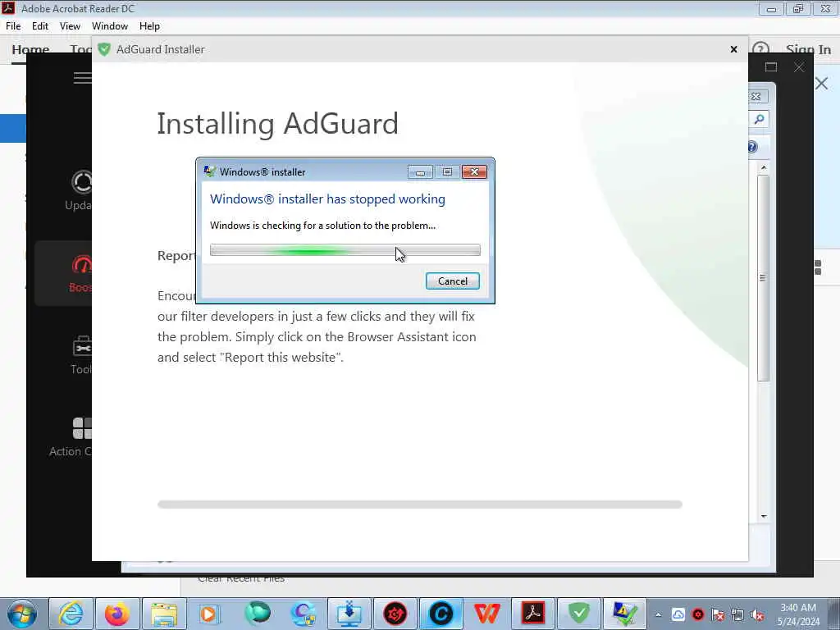The height and width of the screenshot is (630, 840).
Task: Open the File menu in Acrobat Reader
Action: tap(13, 26)
